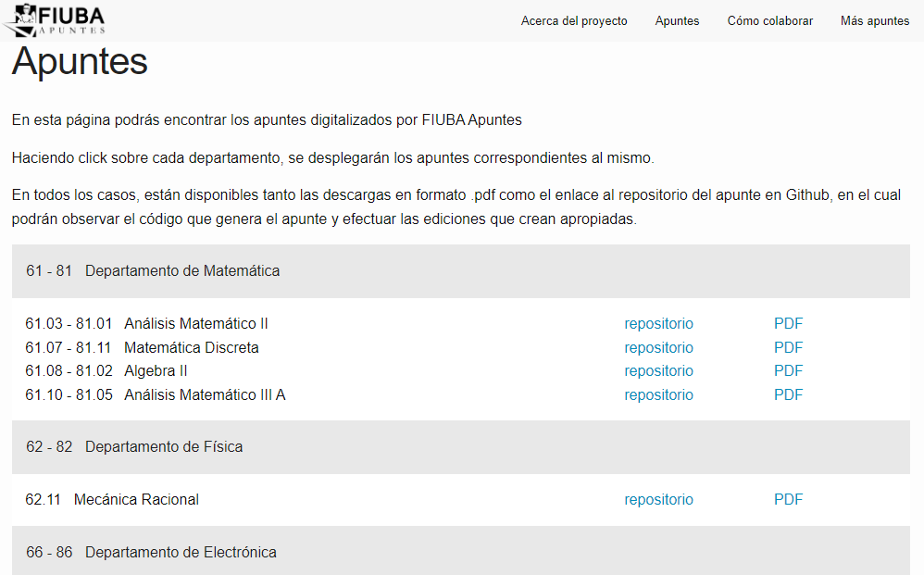This screenshot has width=924, height=575.
Task: Open Acerca del proyecto menu item
Action: coord(574,21)
